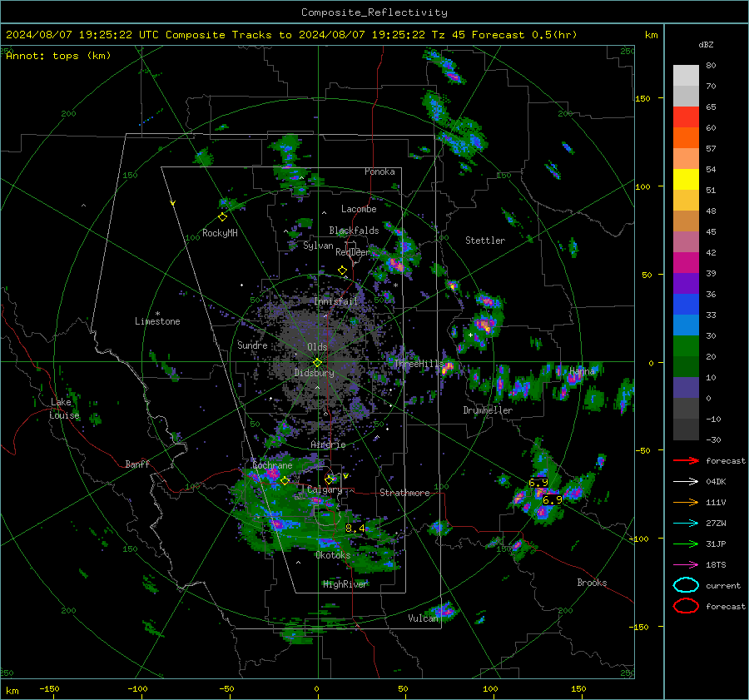The image size is (749, 700).
Task: Click the Sylvan label
Action: pos(318,246)
